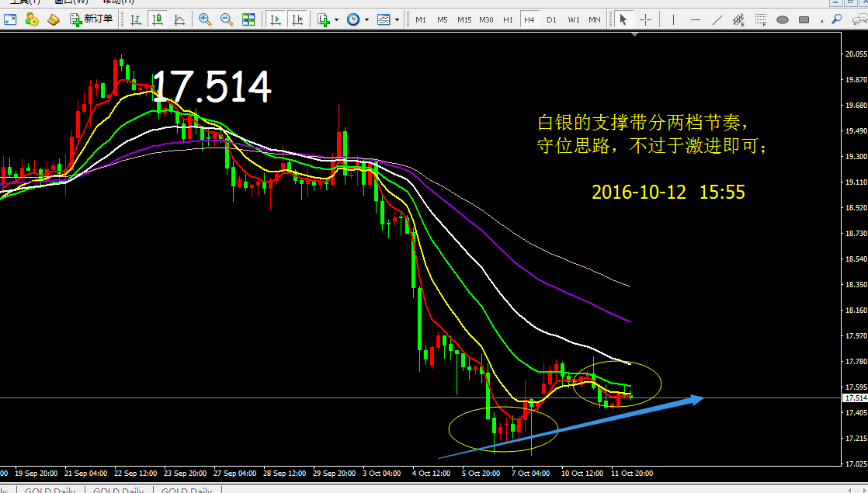Click the gray chart shift triangle marker
Screen dimensions: 868x493
pos(635,34)
